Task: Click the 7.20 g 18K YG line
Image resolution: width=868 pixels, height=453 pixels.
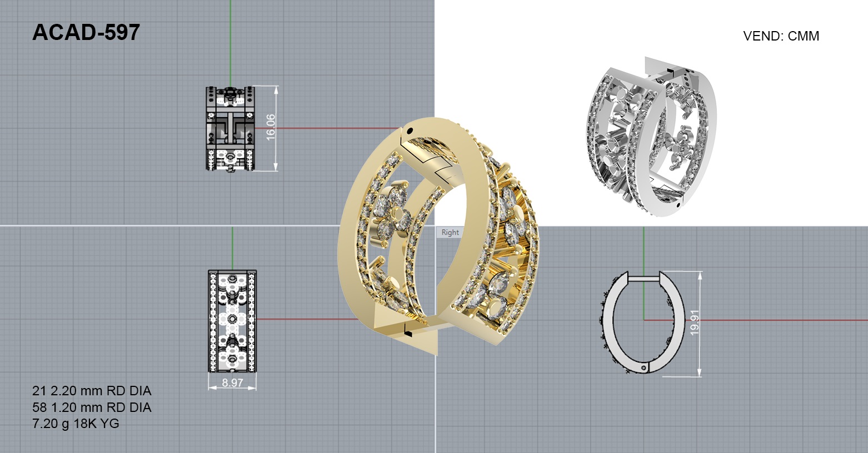Action: coord(76,424)
